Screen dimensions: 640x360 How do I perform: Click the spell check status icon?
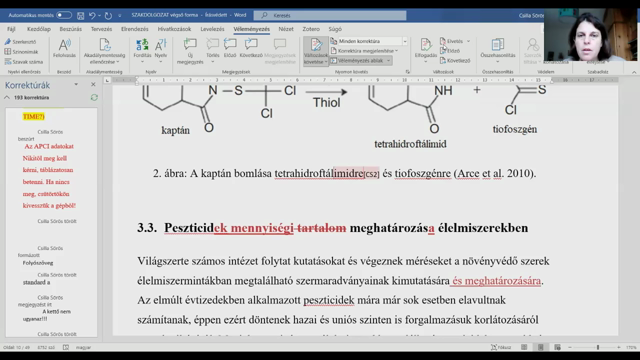point(66,347)
